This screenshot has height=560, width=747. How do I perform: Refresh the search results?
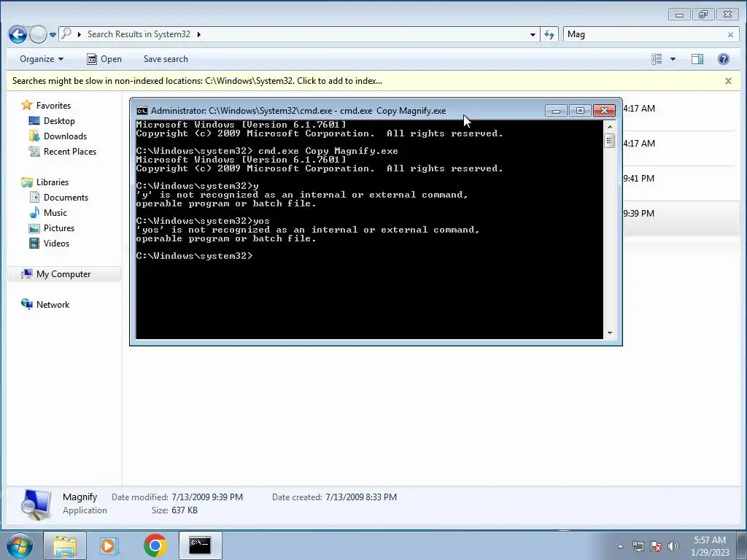[x=549, y=34]
